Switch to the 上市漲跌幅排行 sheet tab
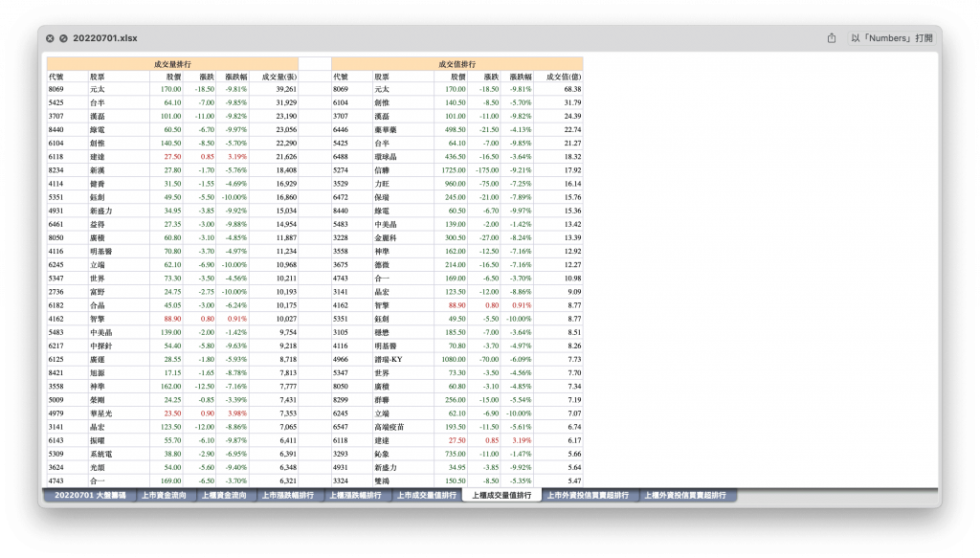 pos(287,496)
